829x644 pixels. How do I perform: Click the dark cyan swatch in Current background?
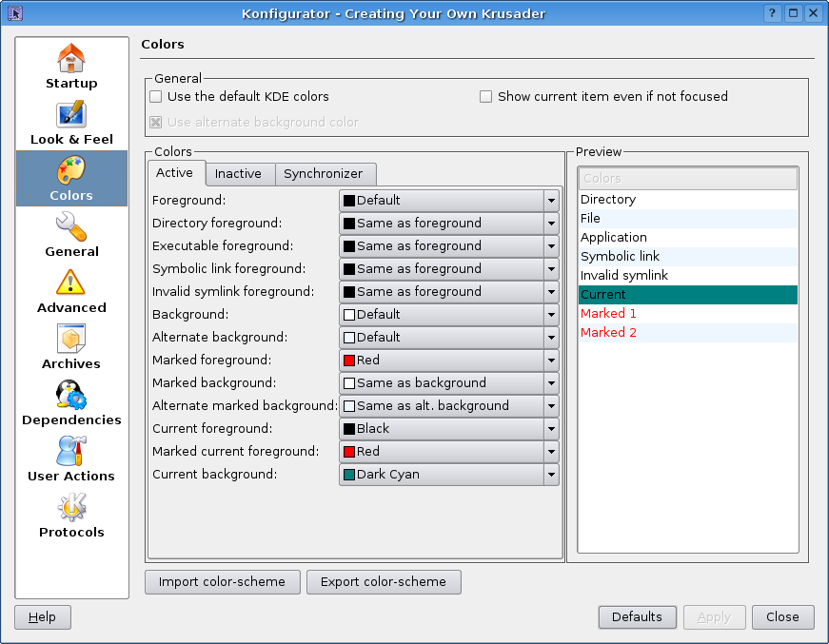pyautogui.click(x=349, y=475)
